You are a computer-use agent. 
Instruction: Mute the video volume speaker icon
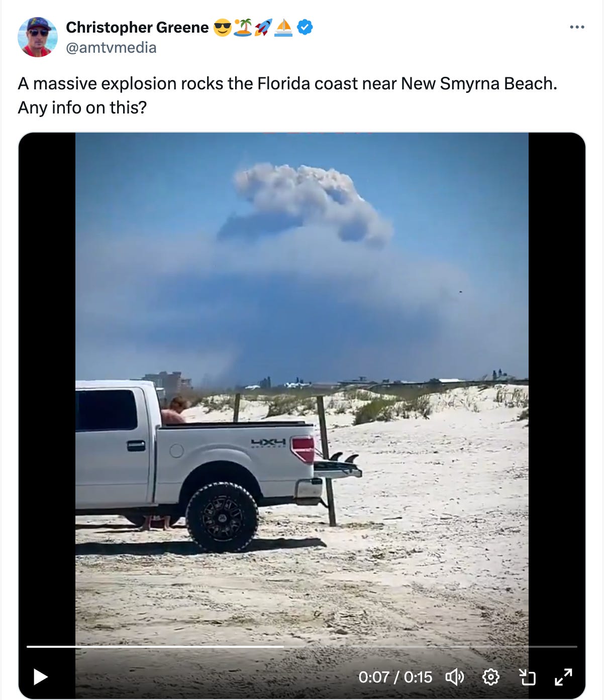[x=455, y=677]
